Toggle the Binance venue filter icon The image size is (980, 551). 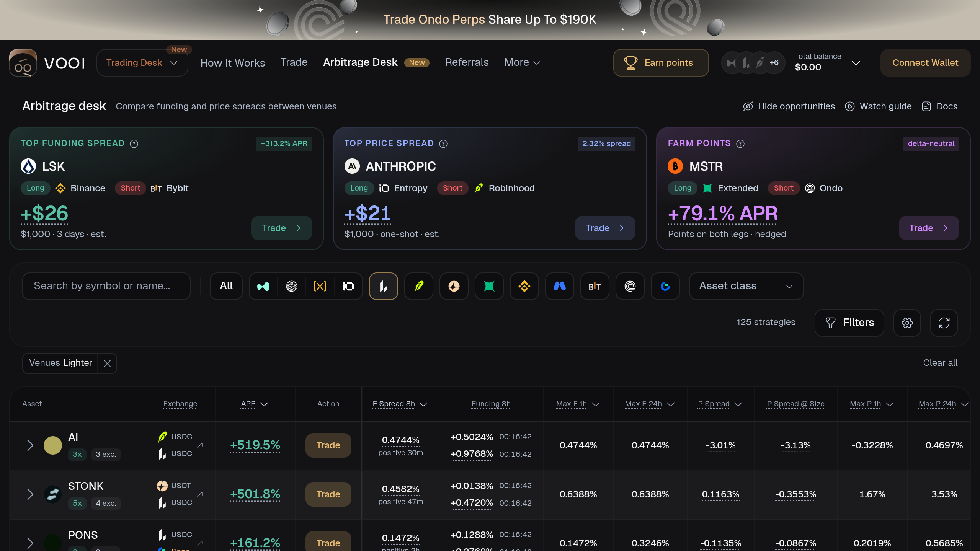pos(524,286)
